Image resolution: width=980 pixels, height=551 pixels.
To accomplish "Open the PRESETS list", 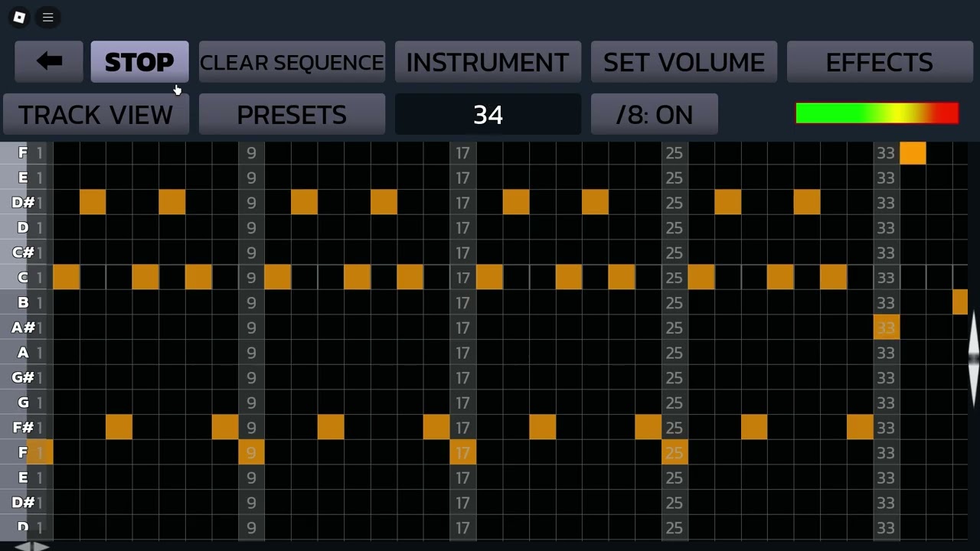I will (x=292, y=114).
